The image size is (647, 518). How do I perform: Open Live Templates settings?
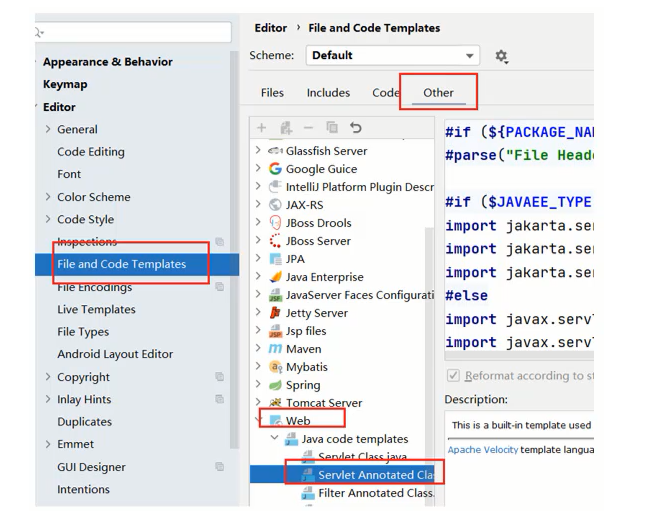tap(96, 309)
